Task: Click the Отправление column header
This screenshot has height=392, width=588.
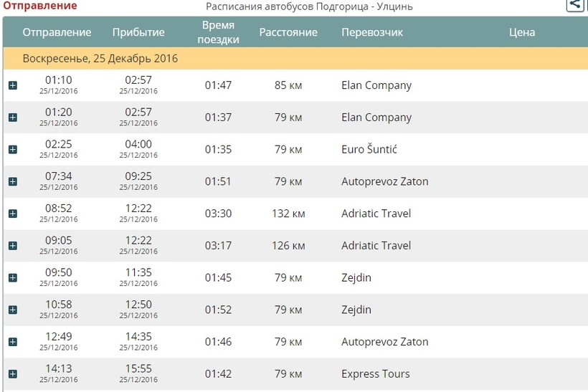Action: (x=57, y=32)
